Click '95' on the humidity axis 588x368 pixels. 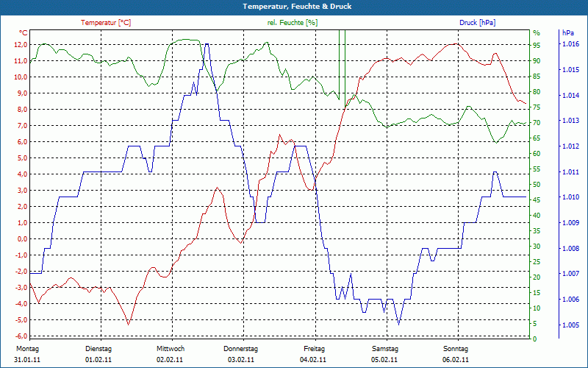click(x=537, y=45)
